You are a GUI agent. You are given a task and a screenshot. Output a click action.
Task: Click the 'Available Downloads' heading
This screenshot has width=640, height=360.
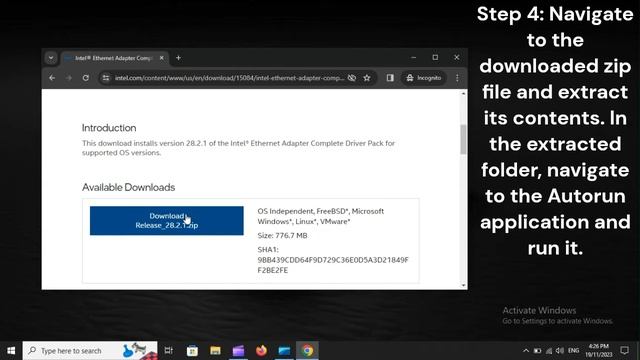(129, 187)
